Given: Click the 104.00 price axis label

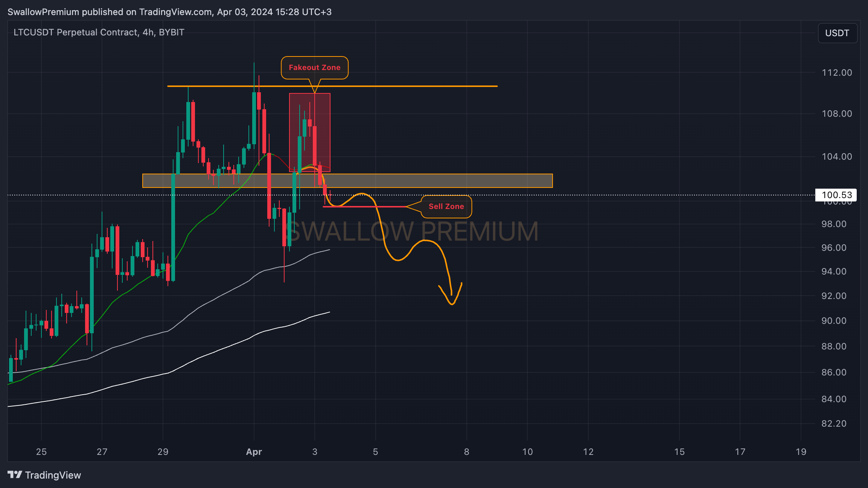Looking at the screenshot, I should point(837,157).
